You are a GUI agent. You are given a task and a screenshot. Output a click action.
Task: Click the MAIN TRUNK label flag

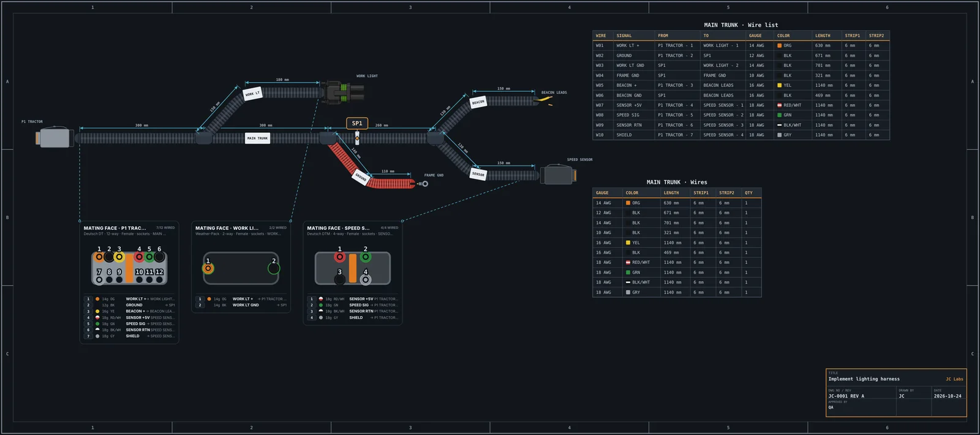(x=257, y=138)
